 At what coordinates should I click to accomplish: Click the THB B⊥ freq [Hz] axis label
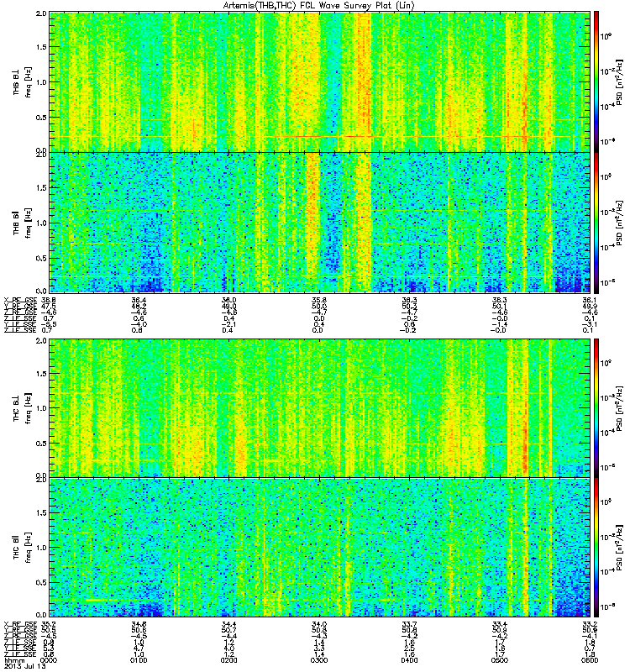pos(23,82)
